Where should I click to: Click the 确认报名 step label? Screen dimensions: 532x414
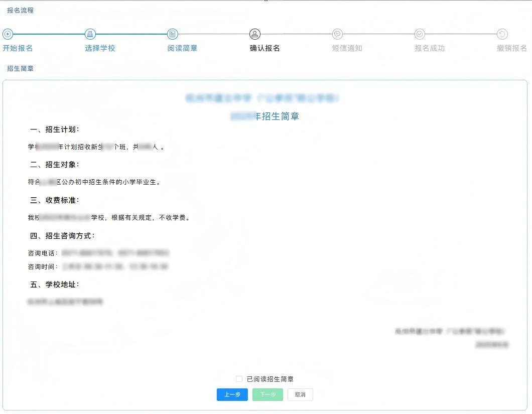[x=264, y=48]
